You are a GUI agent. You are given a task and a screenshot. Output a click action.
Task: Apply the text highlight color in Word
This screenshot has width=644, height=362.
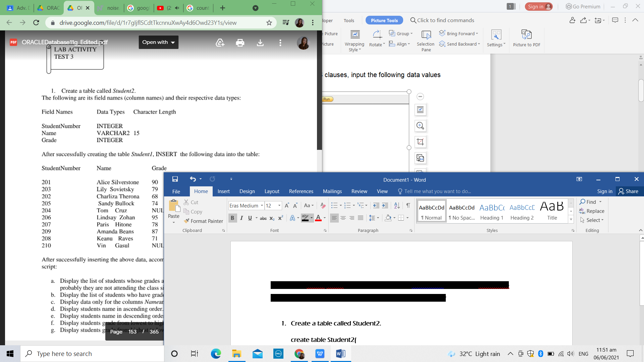click(x=305, y=218)
